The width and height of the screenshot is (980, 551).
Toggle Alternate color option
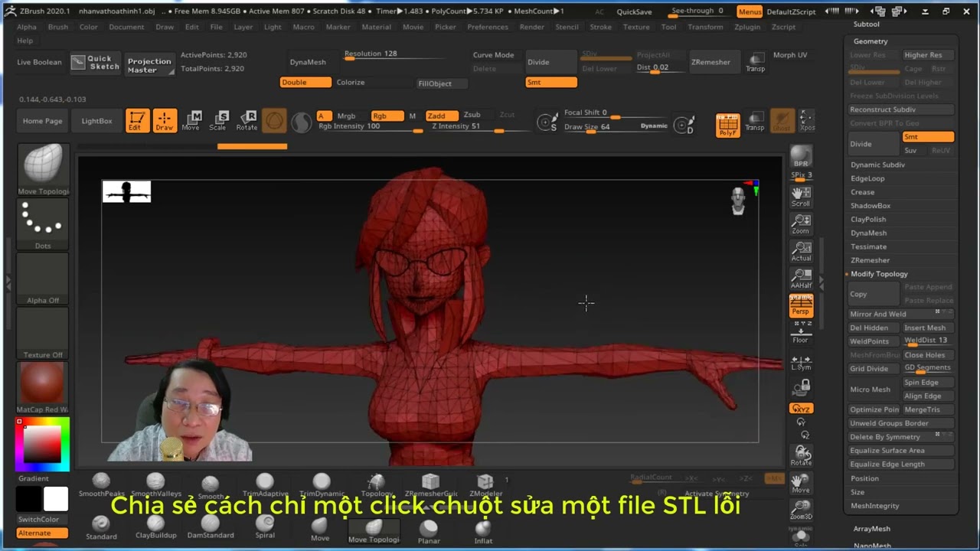coord(42,533)
